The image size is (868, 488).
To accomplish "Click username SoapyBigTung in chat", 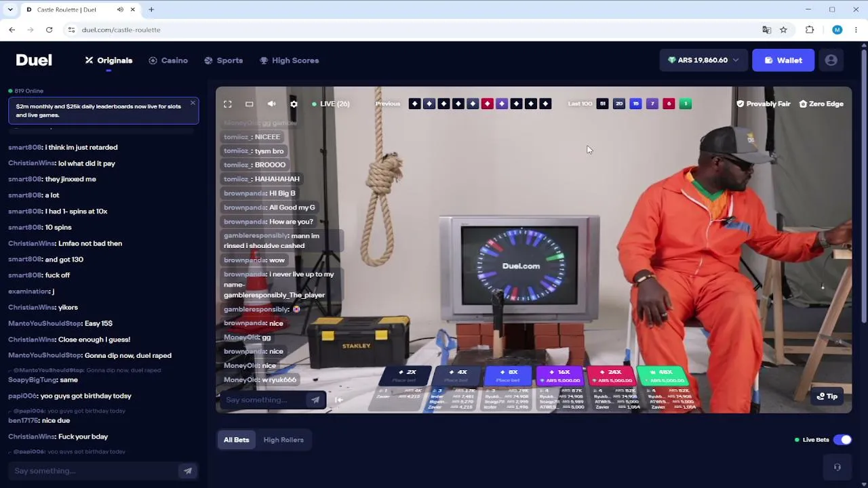I will click(x=33, y=380).
